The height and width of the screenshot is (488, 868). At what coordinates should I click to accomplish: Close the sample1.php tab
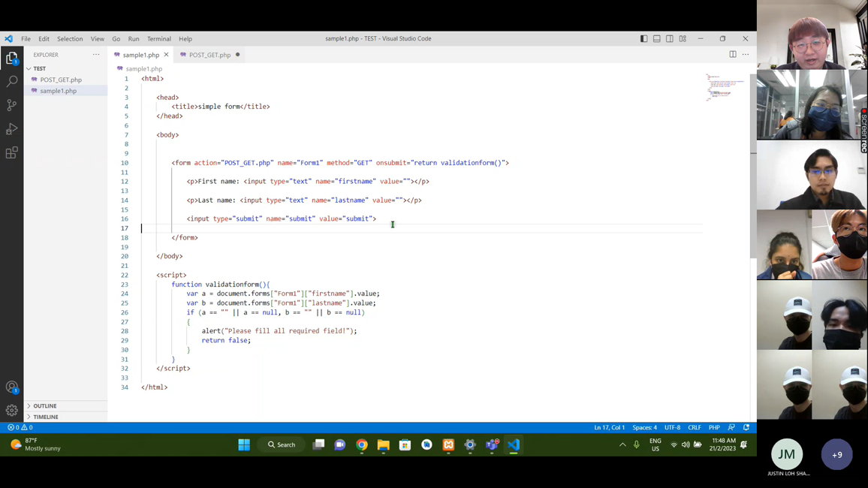(166, 55)
